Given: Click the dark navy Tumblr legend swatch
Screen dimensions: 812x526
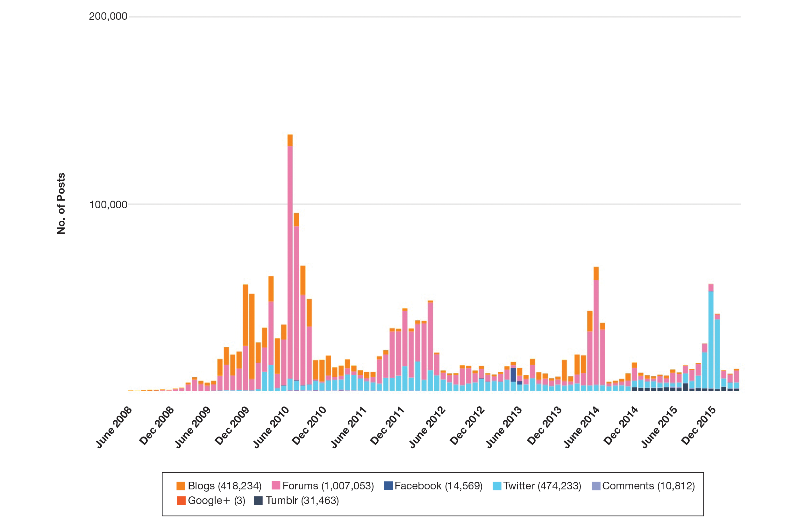Looking at the screenshot, I should [x=258, y=501].
